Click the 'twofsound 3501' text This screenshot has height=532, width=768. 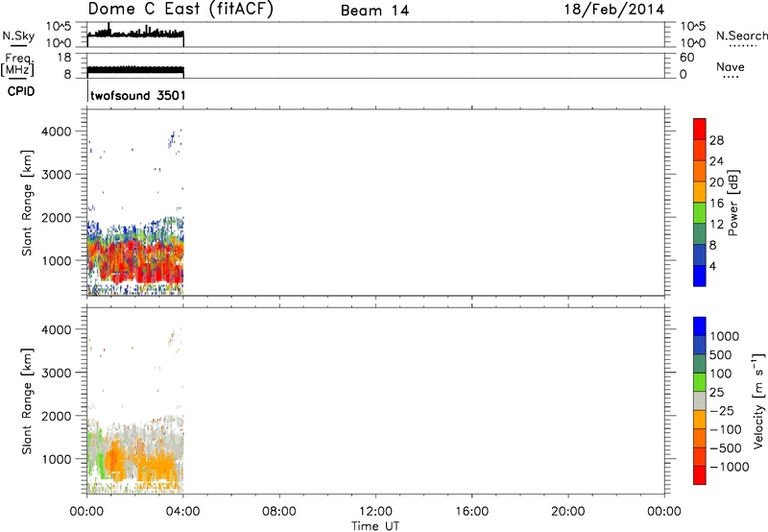pyautogui.click(x=138, y=95)
